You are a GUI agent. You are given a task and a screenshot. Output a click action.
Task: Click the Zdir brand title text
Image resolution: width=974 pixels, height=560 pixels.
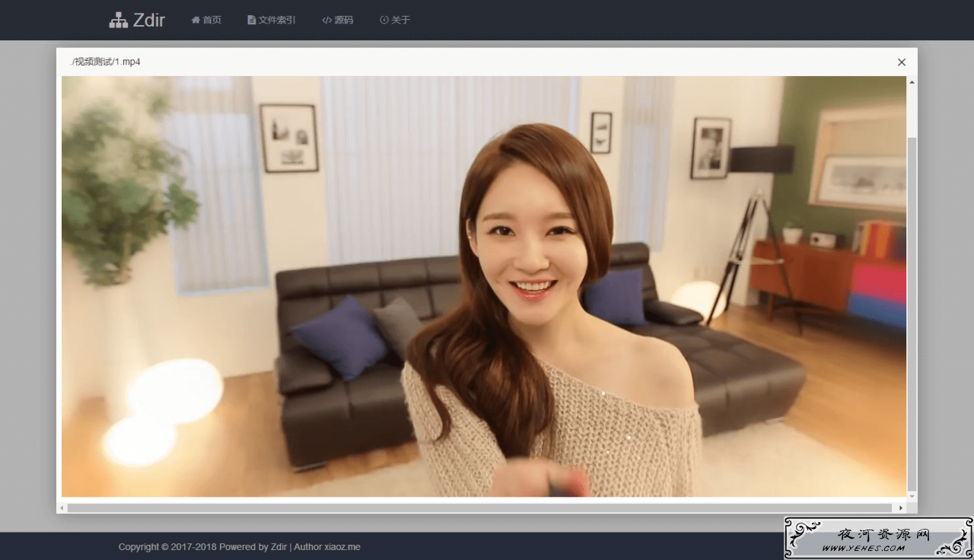click(149, 21)
